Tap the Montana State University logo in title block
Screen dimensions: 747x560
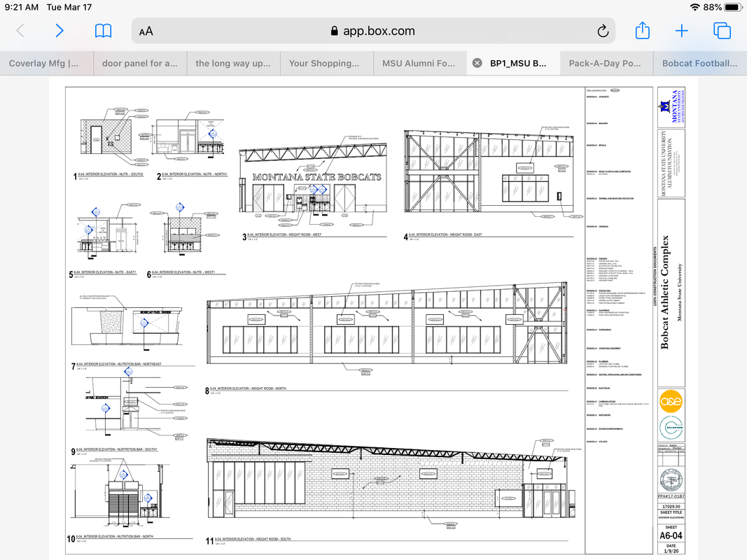[671, 106]
